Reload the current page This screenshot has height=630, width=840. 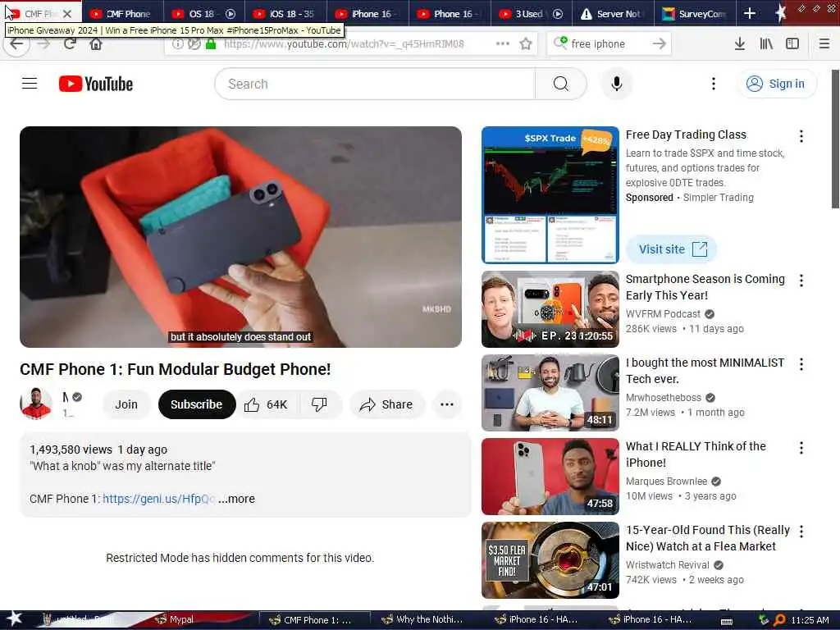point(70,43)
